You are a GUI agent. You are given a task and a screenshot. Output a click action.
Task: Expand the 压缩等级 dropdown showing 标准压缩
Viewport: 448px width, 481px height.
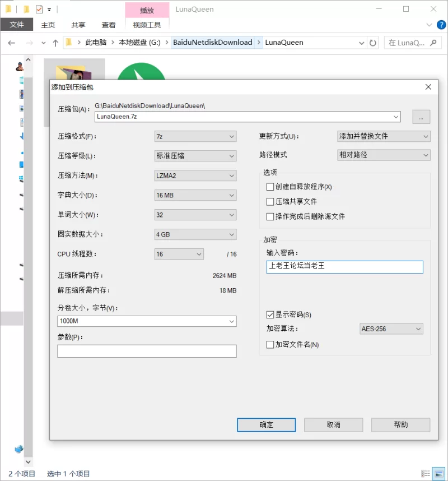195,156
